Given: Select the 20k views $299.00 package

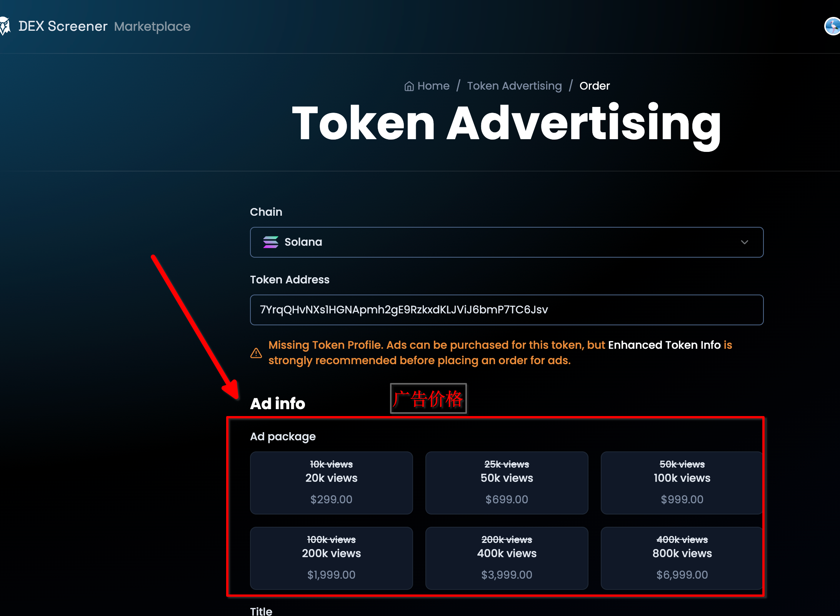Looking at the screenshot, I should tap(331, 483).
